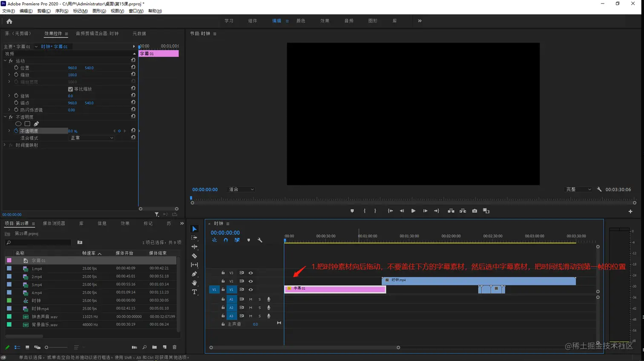Screen dimensions: 644x361
Task: Select the Selection tool arrow
Action: click(195, 229)
